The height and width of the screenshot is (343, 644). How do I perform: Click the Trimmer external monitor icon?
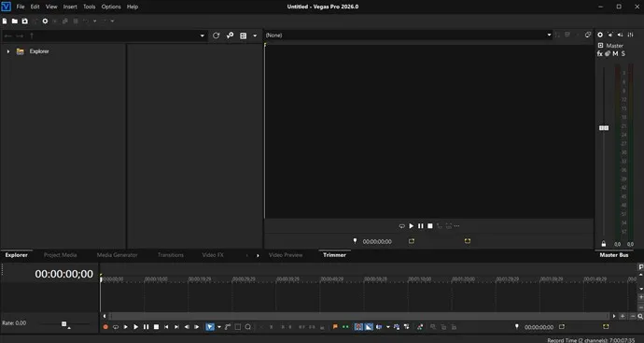pyautogui.click(x=588, y=35)
